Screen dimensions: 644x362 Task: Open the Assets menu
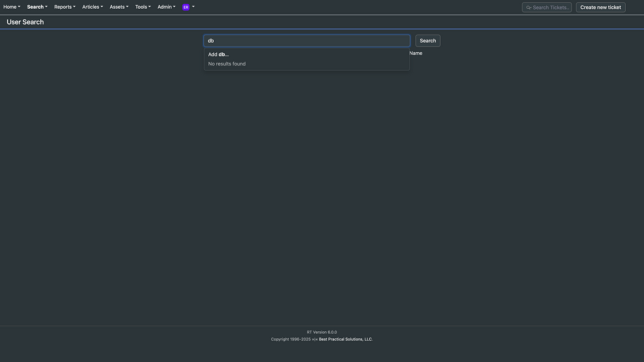[118, 6]
